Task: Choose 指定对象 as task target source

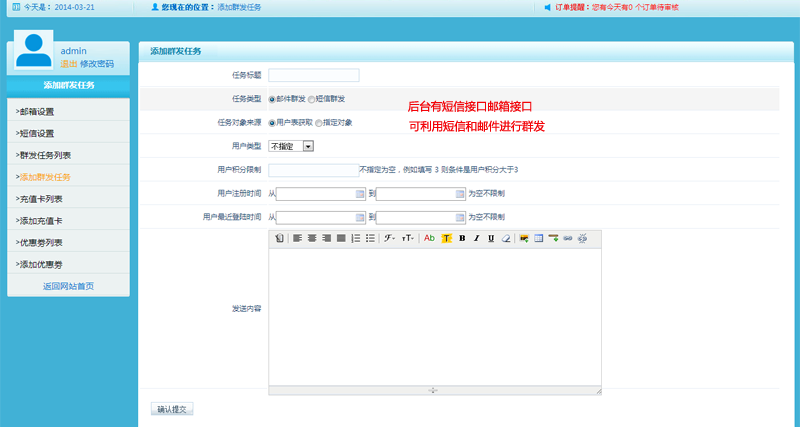Action: [x=319, y=122]
